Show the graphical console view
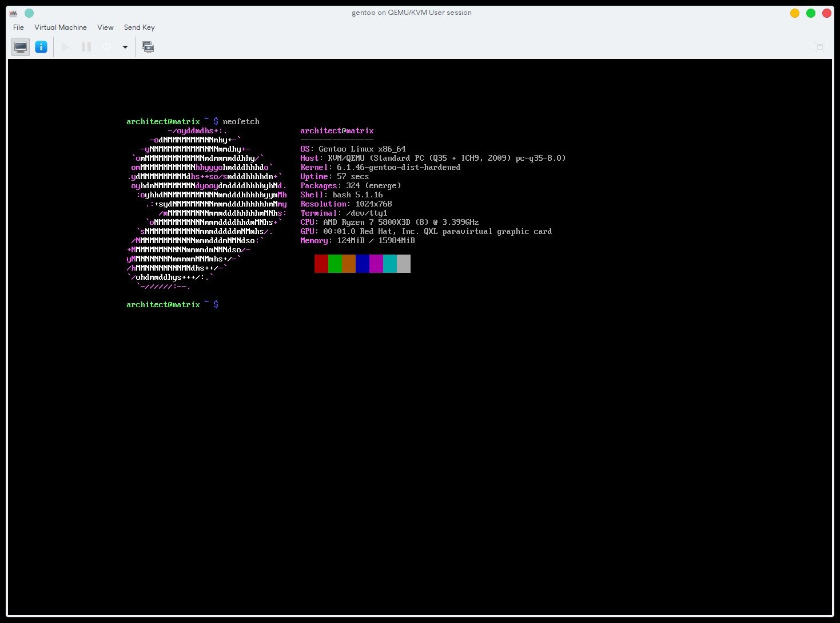Image resolution: width=840 pixels, height=623 pixels. [21, 47]
